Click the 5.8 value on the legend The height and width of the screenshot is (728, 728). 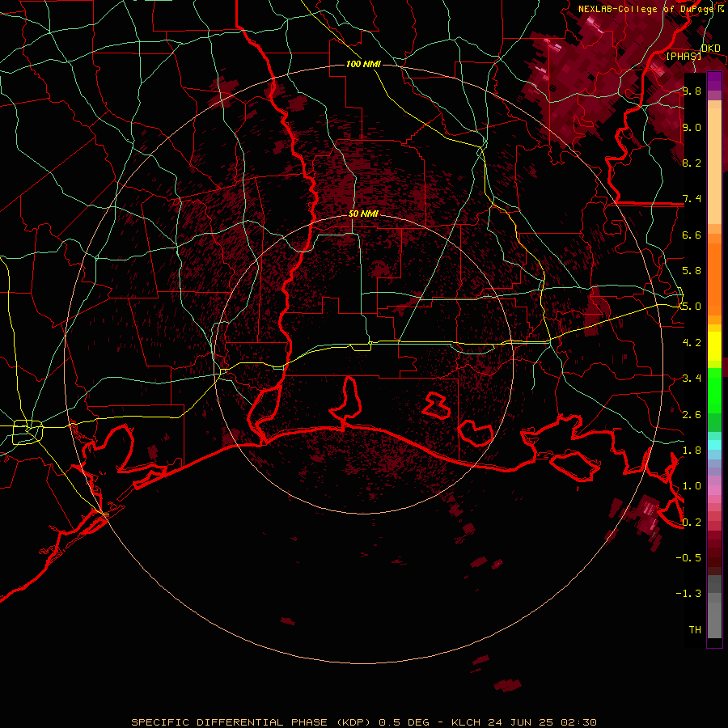pos(692,271)
